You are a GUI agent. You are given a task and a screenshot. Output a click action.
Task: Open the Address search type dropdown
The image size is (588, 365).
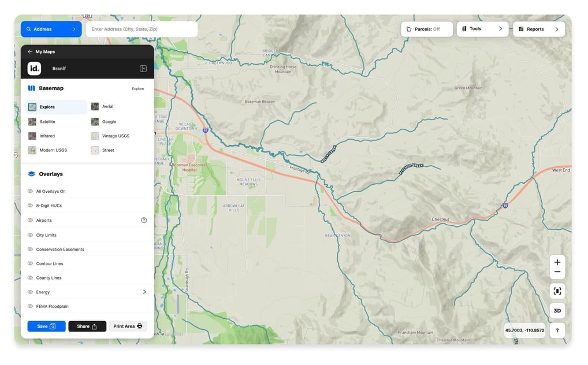pos(51,29)
